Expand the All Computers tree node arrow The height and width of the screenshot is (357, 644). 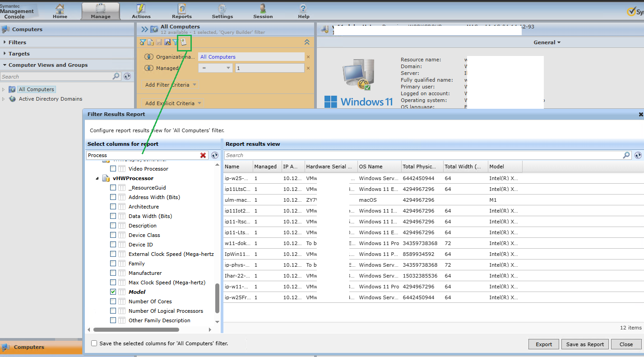[4, 89]
